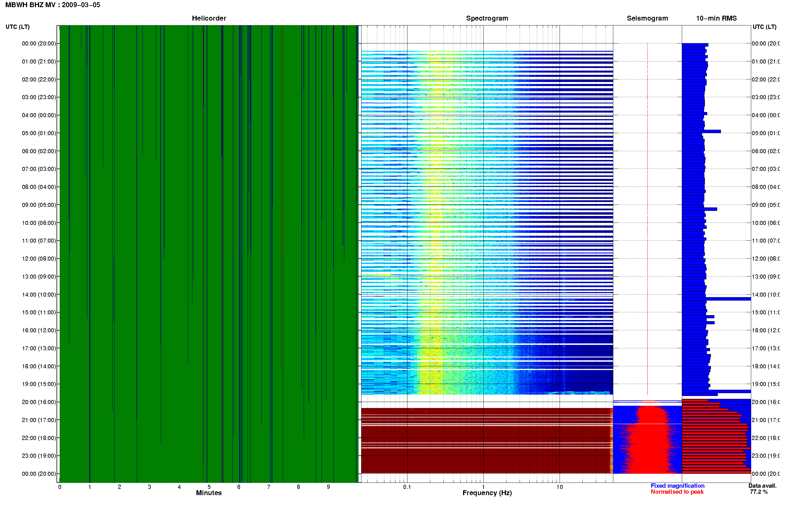Click tick '8' on the Minutes axis
The height and width of the screenshot is (508, 812).
tap(298, 487)
